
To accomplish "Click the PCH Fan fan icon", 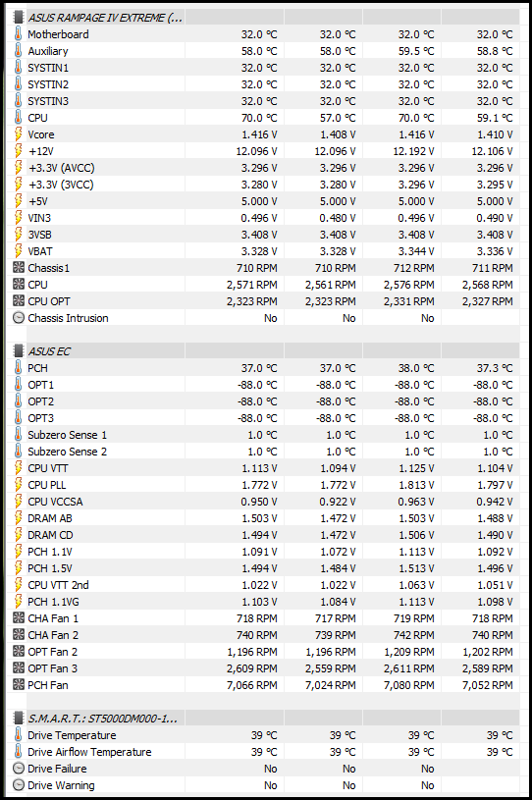I will click(x=19, y=685).
